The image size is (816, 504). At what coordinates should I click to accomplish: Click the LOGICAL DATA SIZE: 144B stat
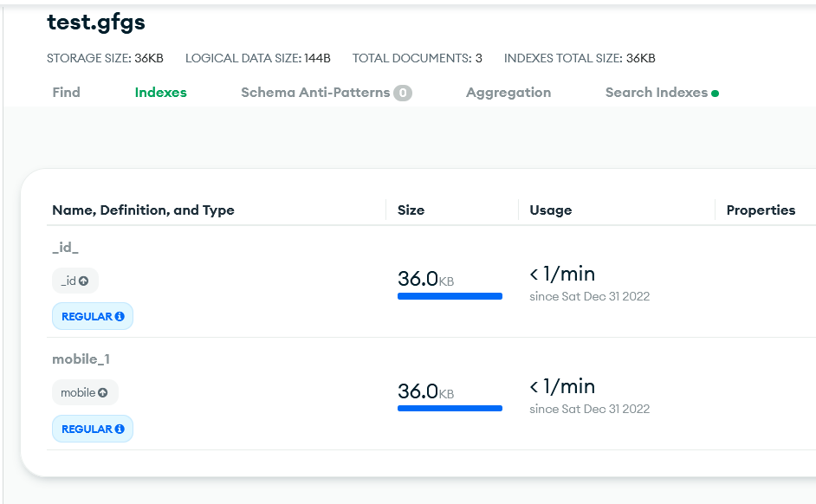[x=257, y=58]
